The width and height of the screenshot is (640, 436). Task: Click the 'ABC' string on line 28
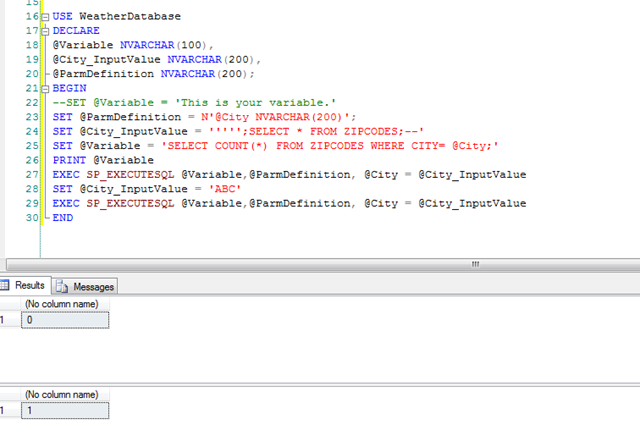click(x=225, y=189)
